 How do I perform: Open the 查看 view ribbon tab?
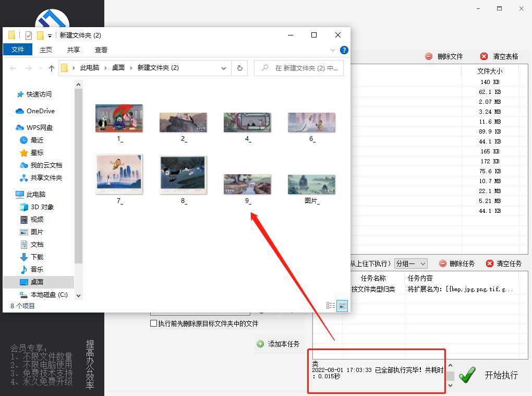pyautogui.click(x=101, y=50)
